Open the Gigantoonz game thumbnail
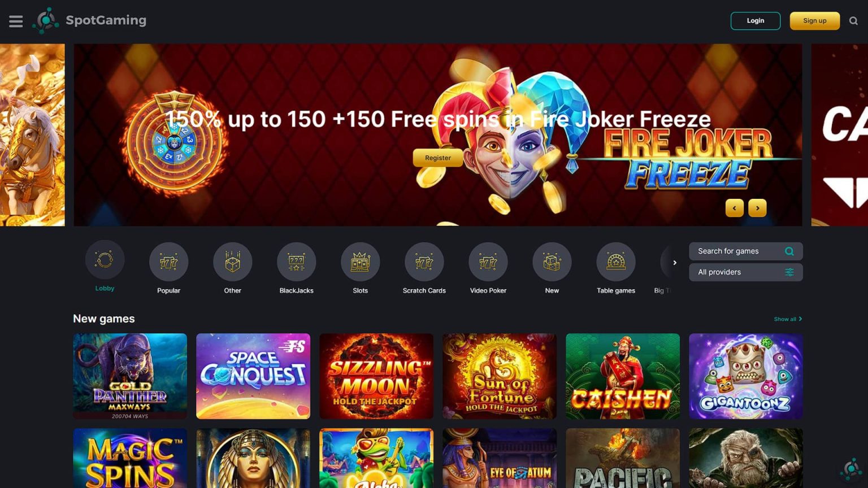The width and height of the screenshot is (868, 488). click(x=745, y=376)
